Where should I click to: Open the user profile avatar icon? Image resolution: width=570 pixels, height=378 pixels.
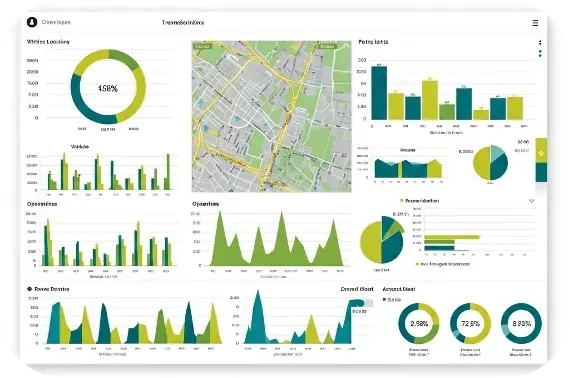32,22
